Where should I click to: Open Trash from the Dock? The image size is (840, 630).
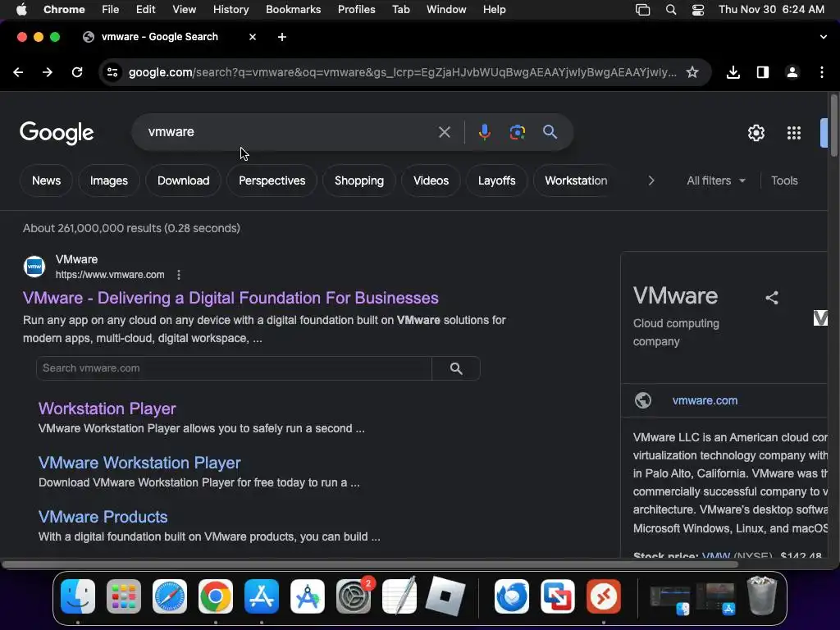[762, 596]
